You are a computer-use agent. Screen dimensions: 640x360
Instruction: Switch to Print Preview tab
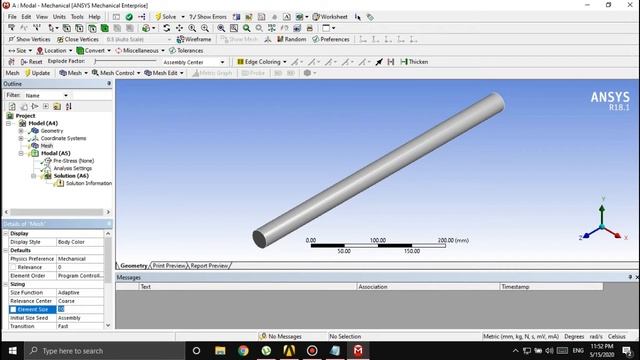(169, 266)
